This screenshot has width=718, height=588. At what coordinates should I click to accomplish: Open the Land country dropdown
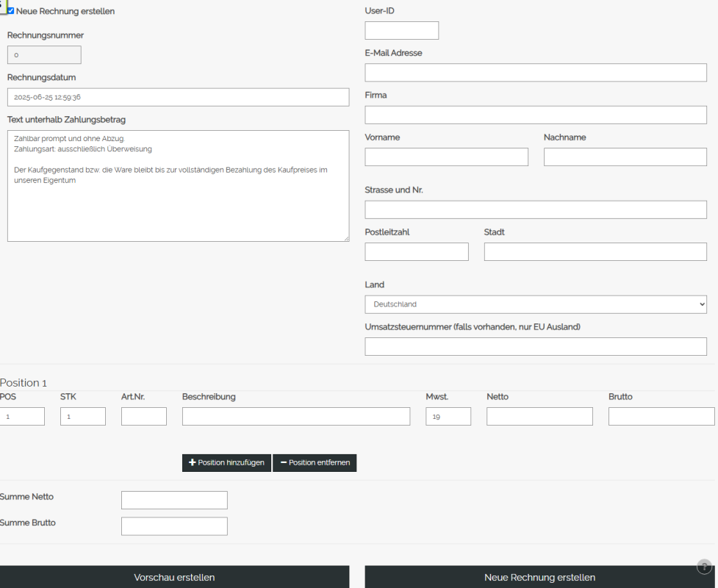[535, 304]
